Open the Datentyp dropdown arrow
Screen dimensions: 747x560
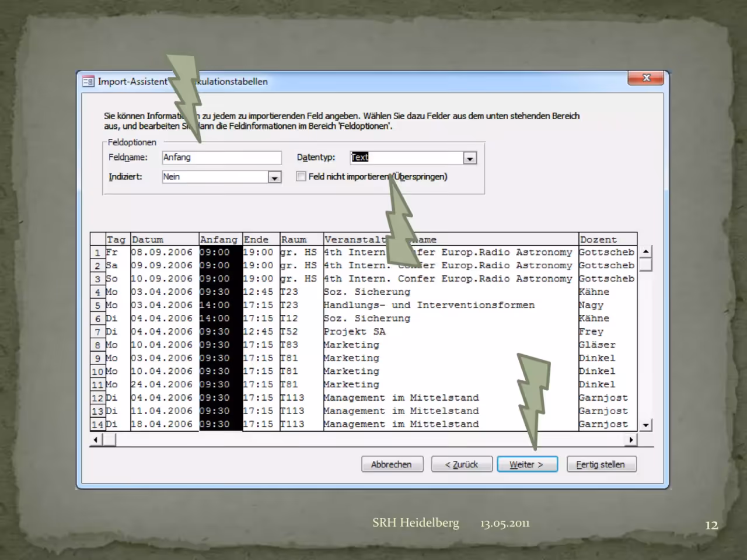tap(470, 158)
